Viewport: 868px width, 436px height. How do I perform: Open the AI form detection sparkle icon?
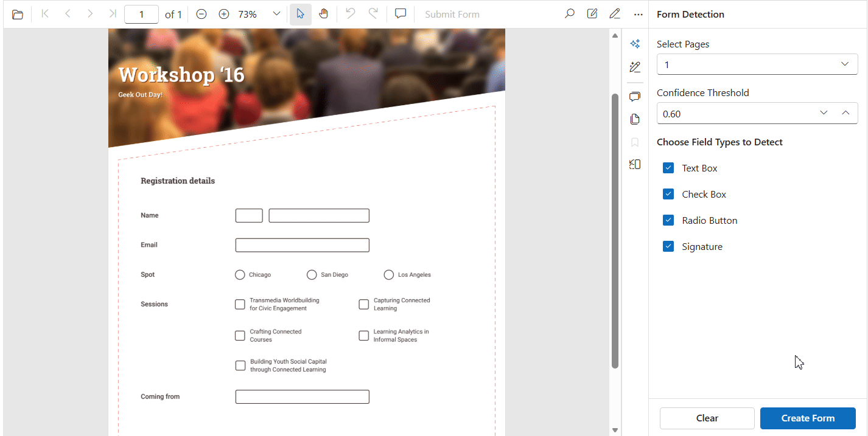coord(635,44)
